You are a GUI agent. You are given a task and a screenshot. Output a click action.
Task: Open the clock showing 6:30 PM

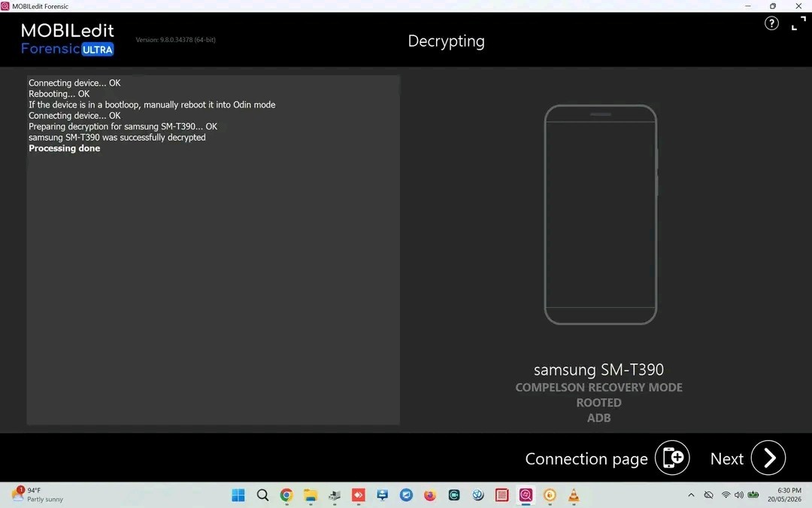click(x=784, y=495)
